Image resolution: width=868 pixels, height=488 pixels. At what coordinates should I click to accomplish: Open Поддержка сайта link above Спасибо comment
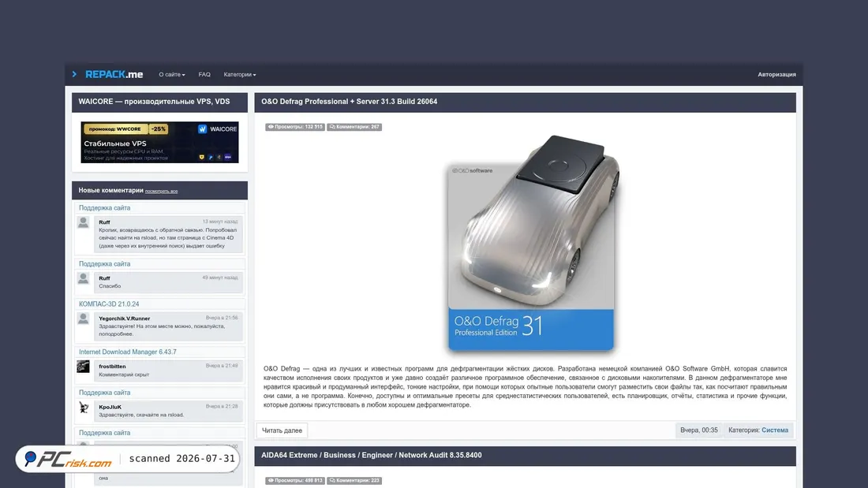tap(105, 264)
